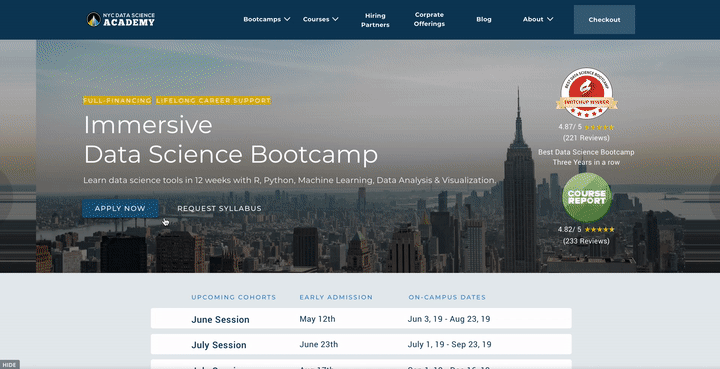The height and width of the screenshot is (369, 720).
Task: Click the May 12th early admission date
Action: point(317,319)
